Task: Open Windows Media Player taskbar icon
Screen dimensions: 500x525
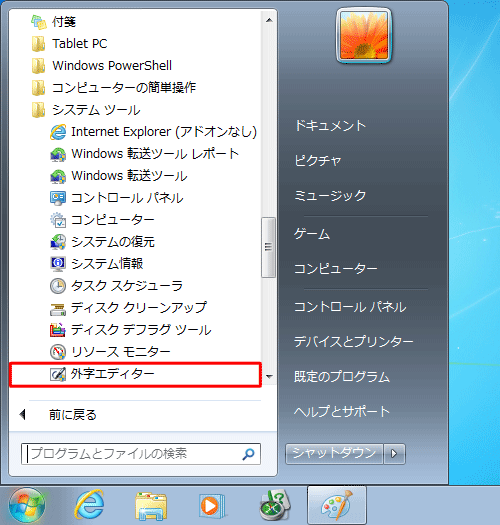Action: click(212, 506)
